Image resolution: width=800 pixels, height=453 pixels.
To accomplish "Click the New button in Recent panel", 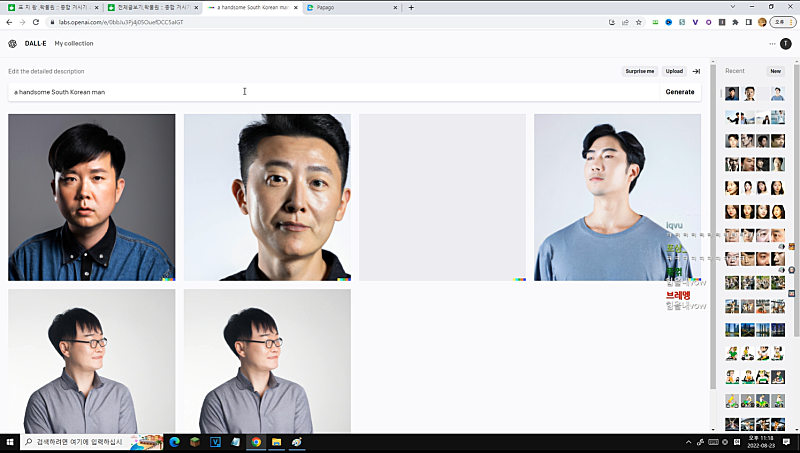I will (x=775, y=71).
